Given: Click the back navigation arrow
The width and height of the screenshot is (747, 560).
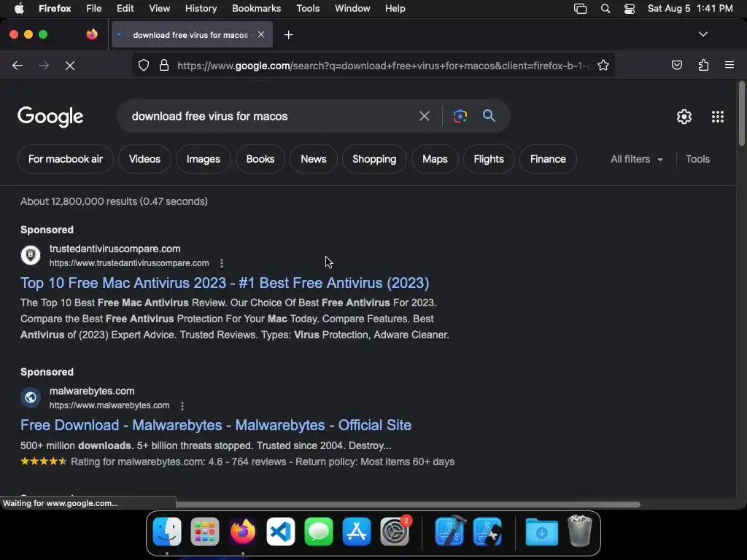Looking at the screenshot, I should coord(18,66).
